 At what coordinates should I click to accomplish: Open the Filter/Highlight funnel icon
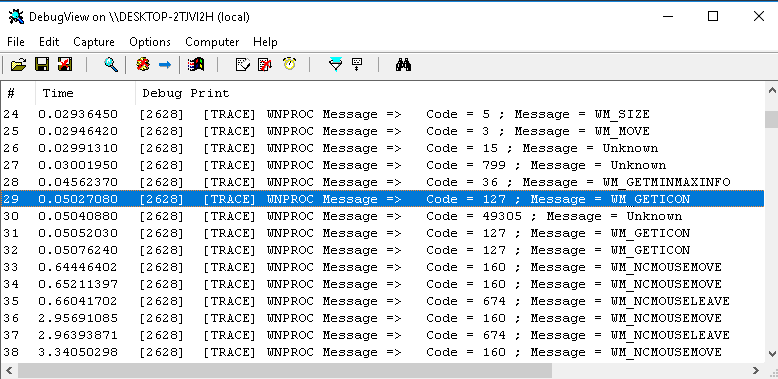pyautogui.click(x=336, y=64)
